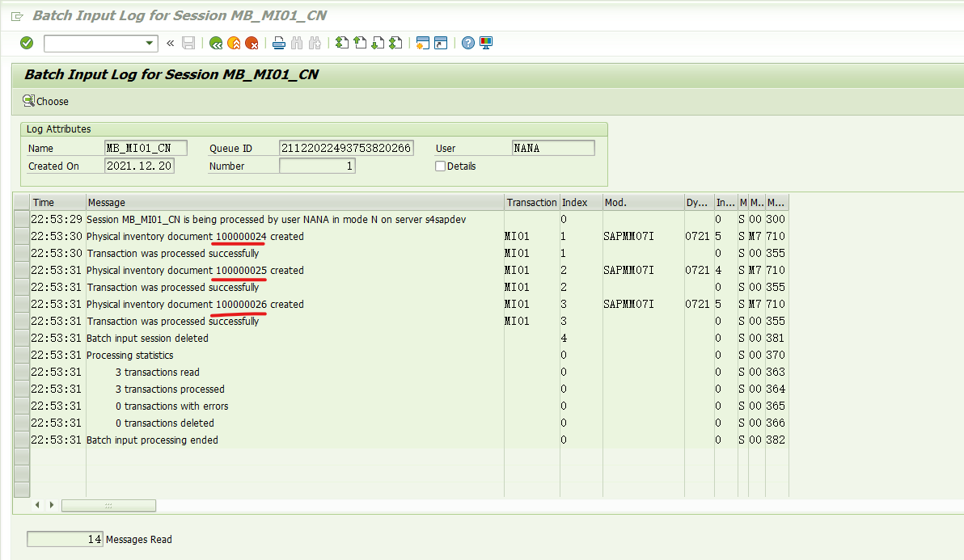Screen dimensions: 964x560
Task: Open the Help question mark icon
Action: [468, 43]
